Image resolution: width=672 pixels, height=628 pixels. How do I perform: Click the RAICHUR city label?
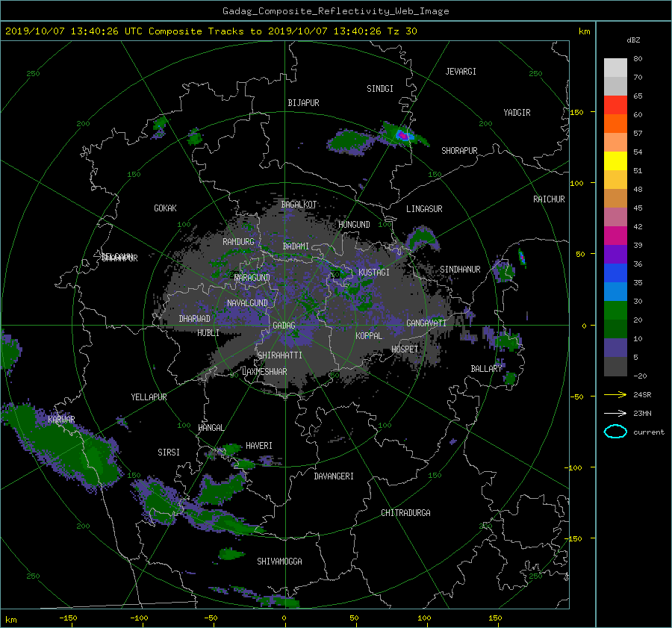pyautogui.click(x=549, y=199)
